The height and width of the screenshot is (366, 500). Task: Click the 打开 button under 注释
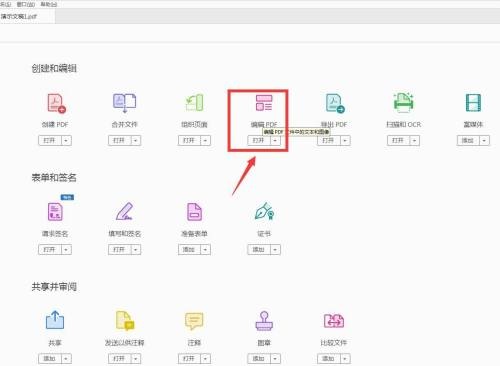(x=190, y=358)
